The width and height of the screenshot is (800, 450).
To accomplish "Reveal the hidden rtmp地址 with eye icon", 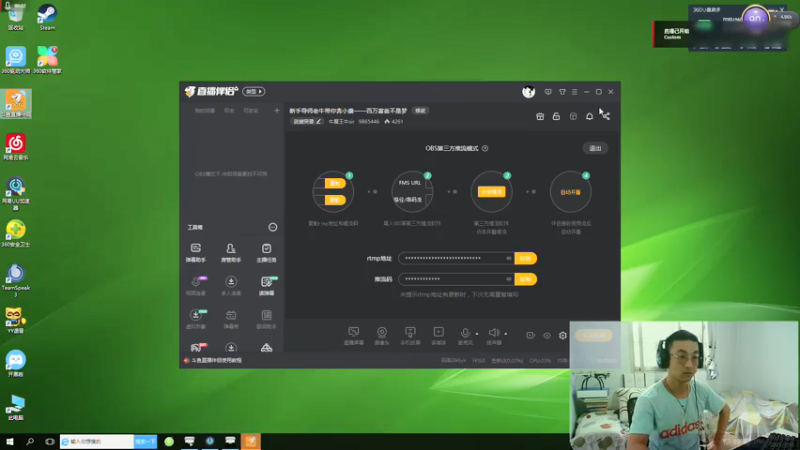I will [508, 258].
